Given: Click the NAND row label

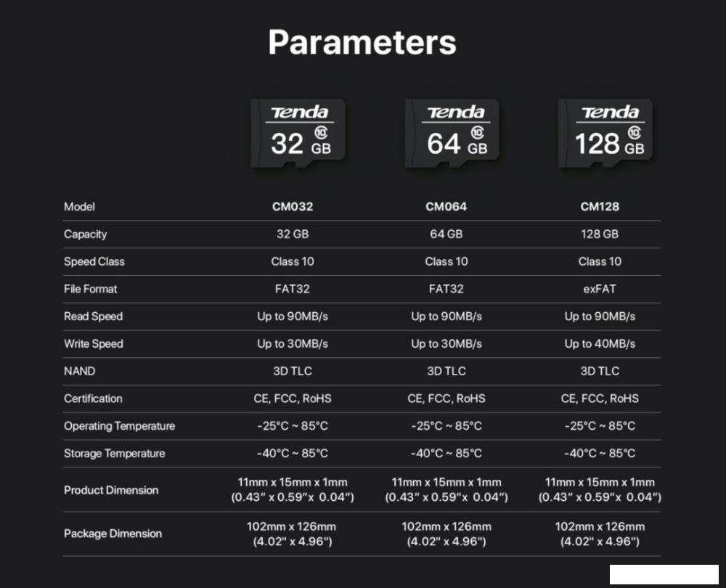Looking at the screenshot, I should pyautogui.click(x=80, y=371).
